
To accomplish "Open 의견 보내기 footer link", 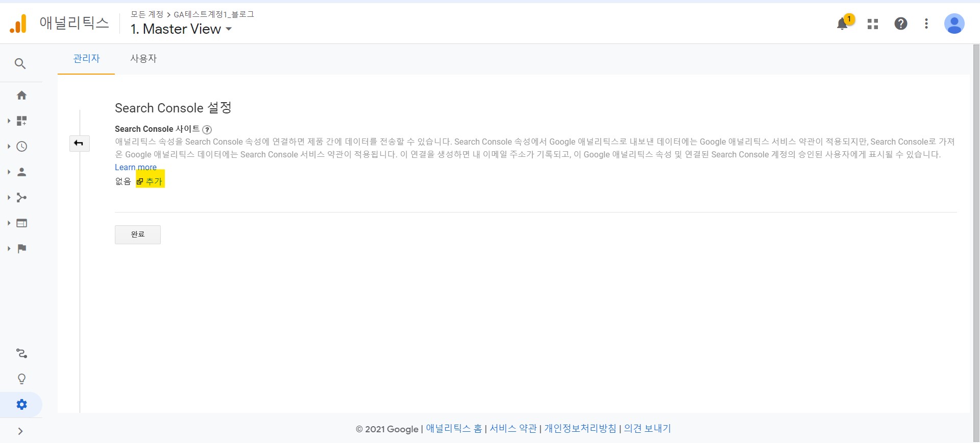I will pos(647,429).
